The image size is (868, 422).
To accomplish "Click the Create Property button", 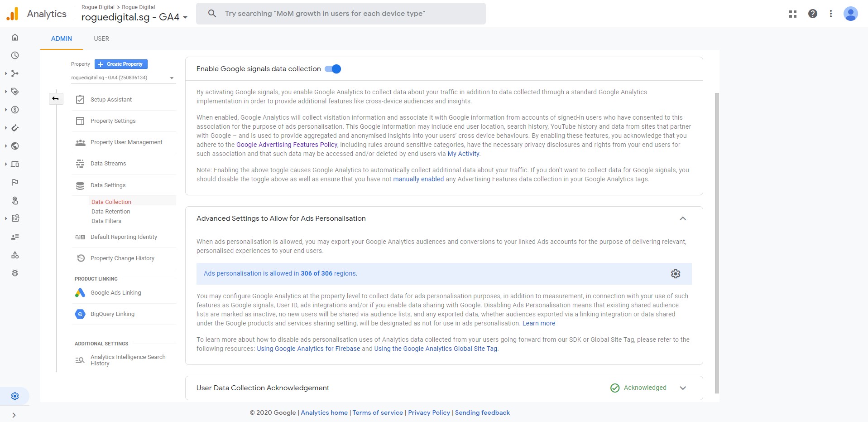I will point(121,64).
